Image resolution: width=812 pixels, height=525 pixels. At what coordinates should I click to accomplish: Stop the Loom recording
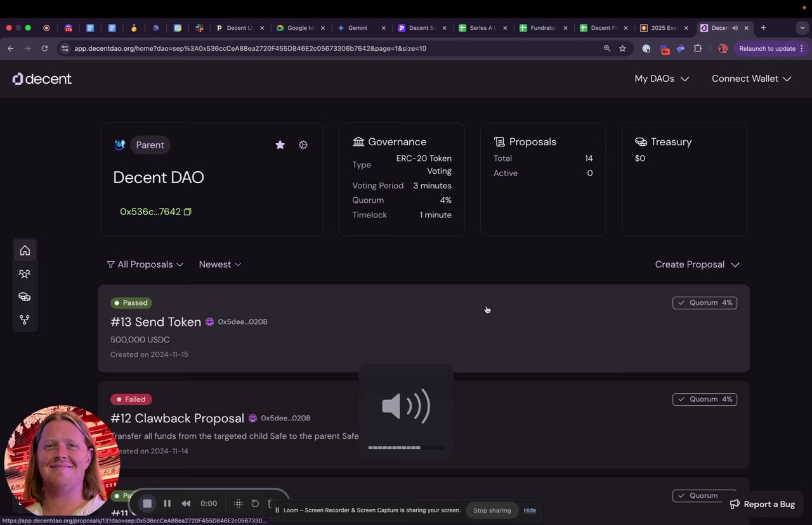coord(147,503)
